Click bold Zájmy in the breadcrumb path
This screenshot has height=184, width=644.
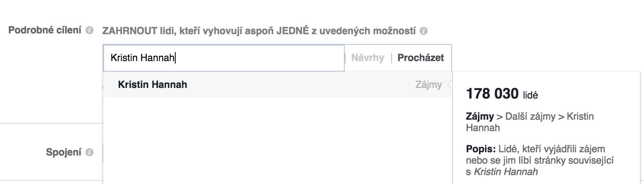pos(480,116)
